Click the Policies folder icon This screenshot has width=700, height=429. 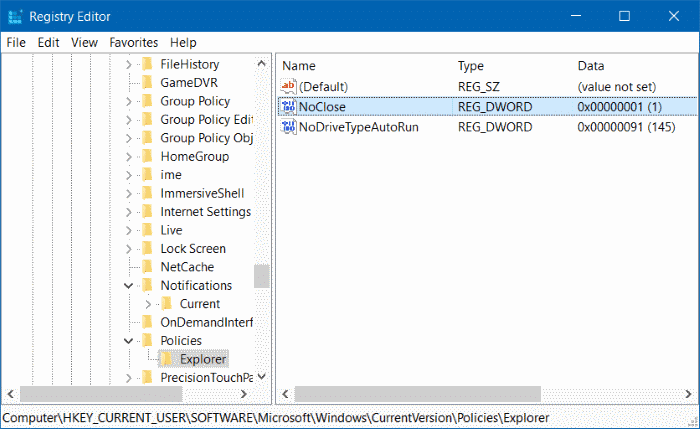coord(147,341)
